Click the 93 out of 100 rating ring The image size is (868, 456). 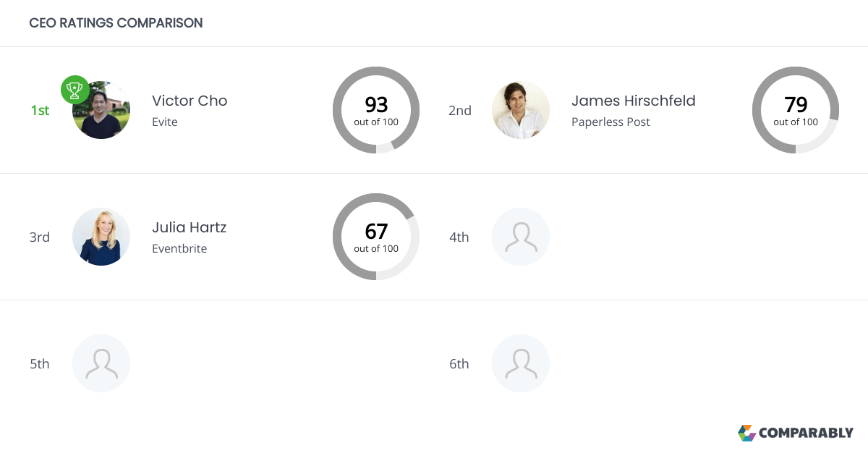[376, 110]
